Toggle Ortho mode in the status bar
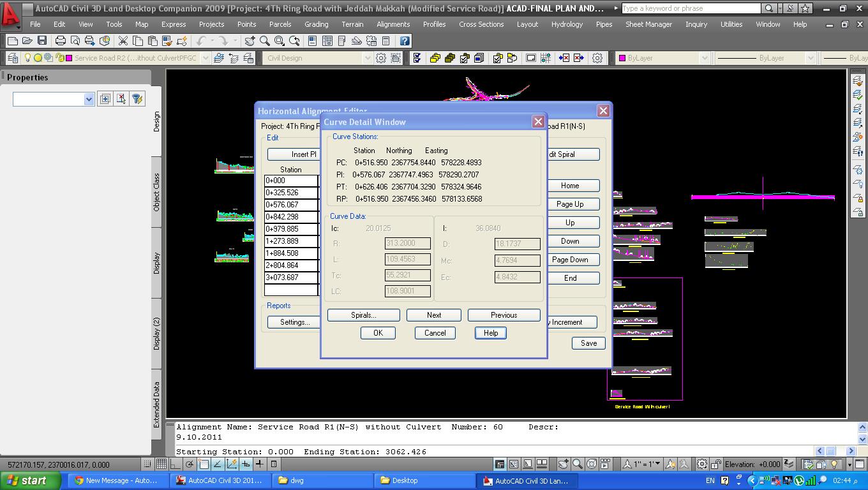The width and height of the screenshot is (868, 490). pyautogui.click(x=176, y=464)
